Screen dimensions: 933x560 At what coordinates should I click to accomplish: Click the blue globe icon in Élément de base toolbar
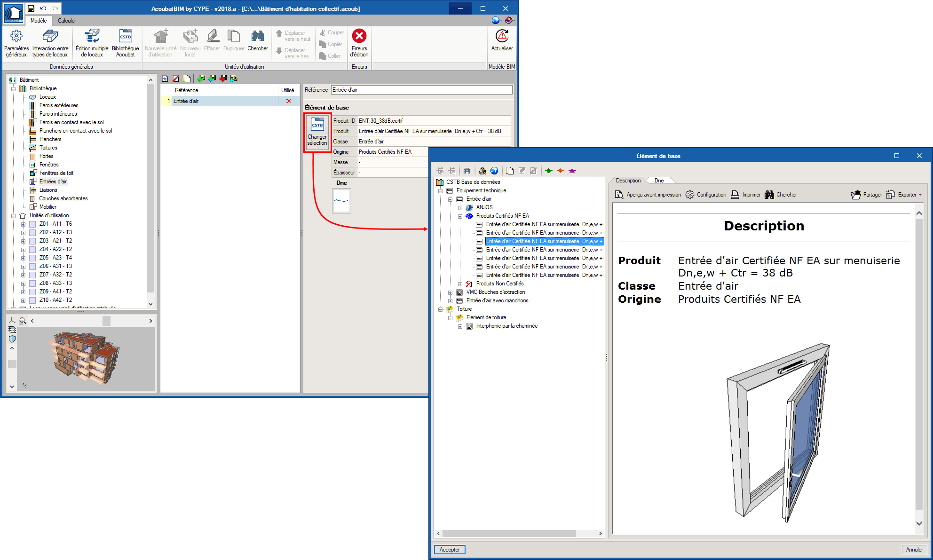coord(494,171)
